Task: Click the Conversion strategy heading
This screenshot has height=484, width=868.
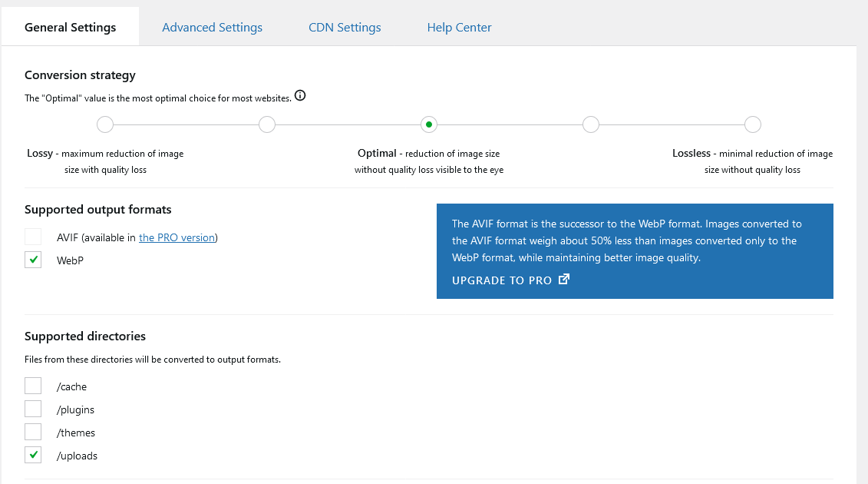Action: click(x=81, y=75)
